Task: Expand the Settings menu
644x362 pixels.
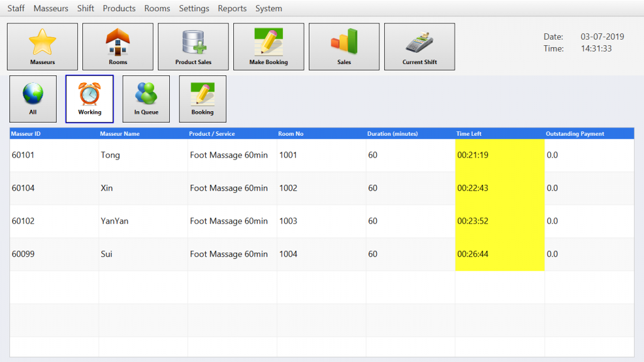Action: (194, 8)
